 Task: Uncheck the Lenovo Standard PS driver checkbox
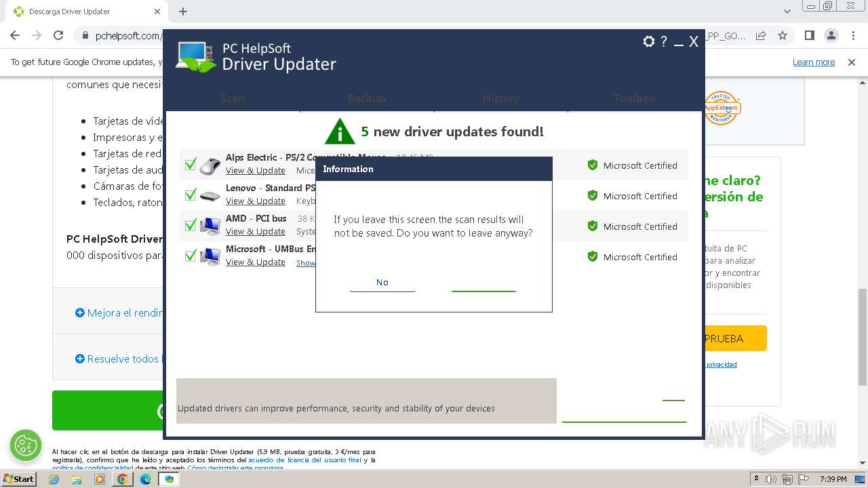point(191,195)
